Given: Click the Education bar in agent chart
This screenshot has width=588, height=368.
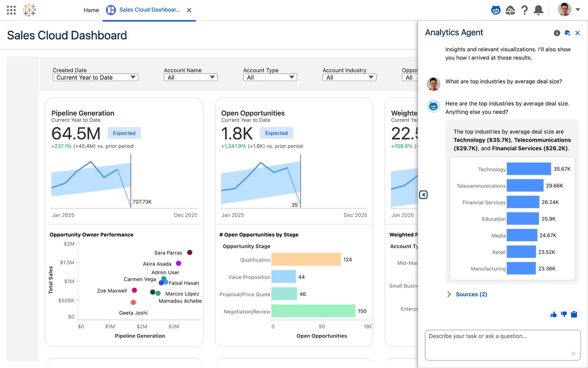Looking at the screenshot, I should click(x=523, y=219).
